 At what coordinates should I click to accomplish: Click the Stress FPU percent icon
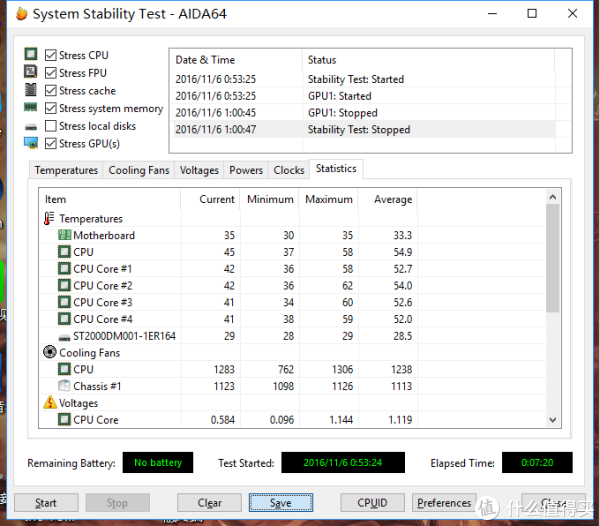click(x=31, y=72)
